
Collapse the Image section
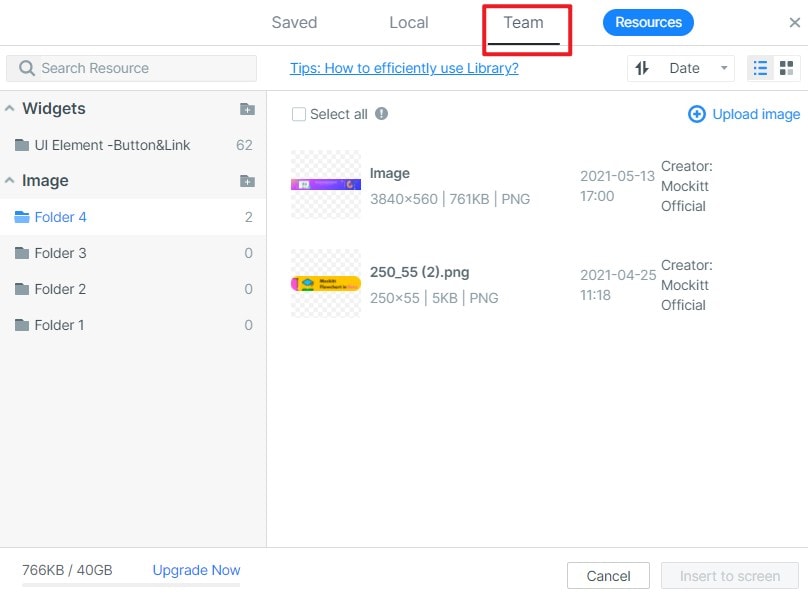9,181
